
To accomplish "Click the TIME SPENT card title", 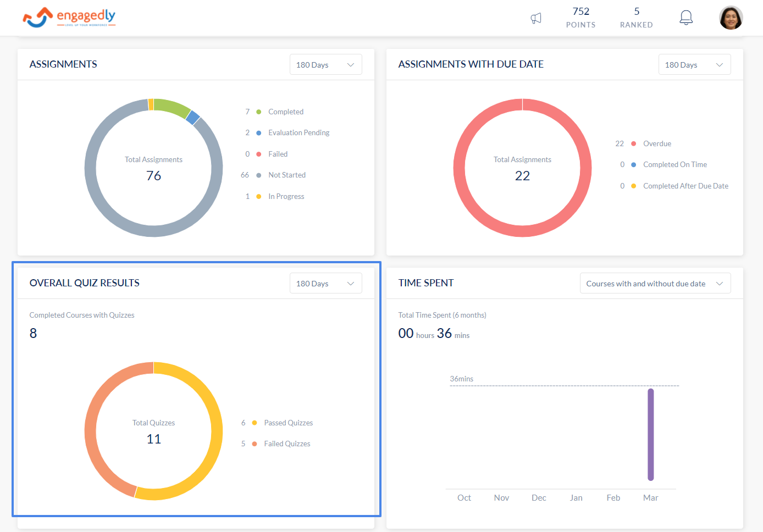I will [426, 283].
